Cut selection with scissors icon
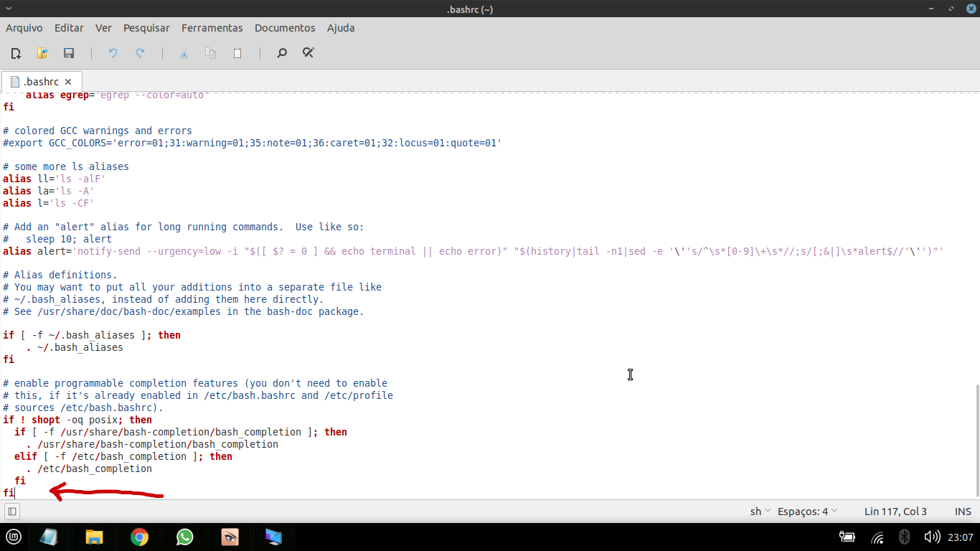 [184, 53]
